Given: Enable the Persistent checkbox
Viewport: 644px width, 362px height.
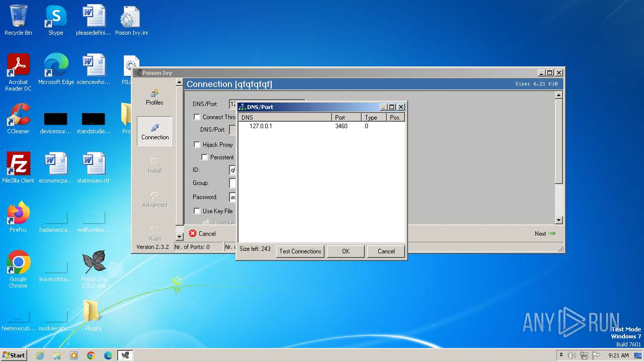Looking at the screenshot, I should (205, 157).
